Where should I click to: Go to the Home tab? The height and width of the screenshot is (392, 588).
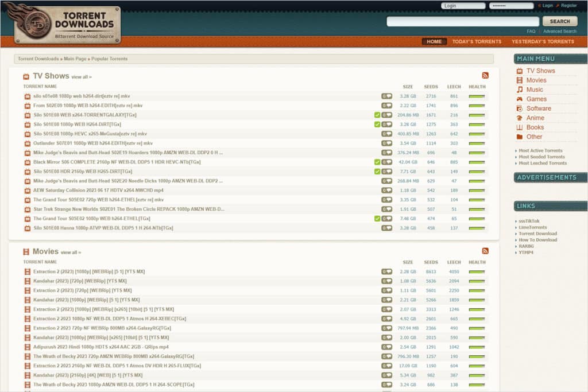tap(434, 41)
